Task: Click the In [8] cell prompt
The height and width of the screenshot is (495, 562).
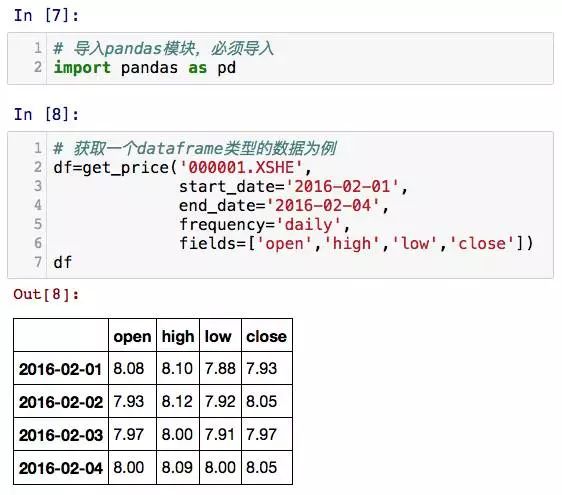Action: (46, 115)
